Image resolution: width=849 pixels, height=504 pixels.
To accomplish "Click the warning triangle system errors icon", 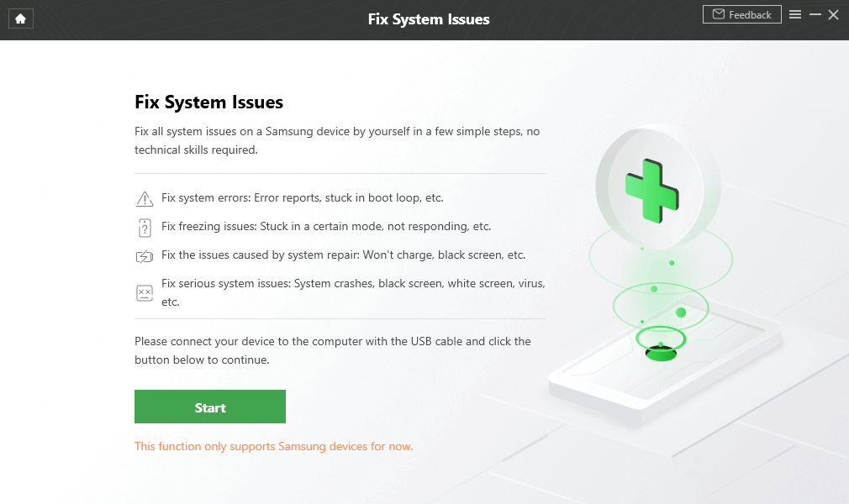I will click(145, 199).
